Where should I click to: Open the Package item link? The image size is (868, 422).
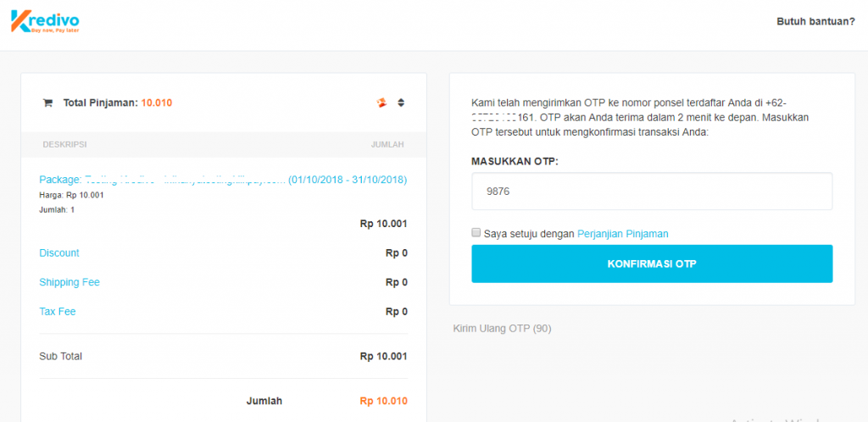(223, 180)
